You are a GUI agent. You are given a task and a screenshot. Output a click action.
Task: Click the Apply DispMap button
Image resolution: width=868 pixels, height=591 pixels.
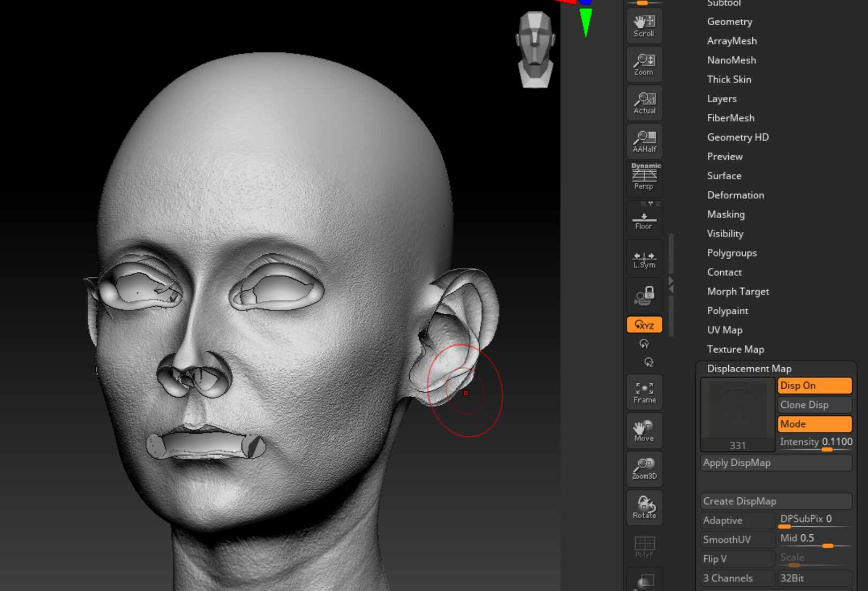[x=776, y=463]
